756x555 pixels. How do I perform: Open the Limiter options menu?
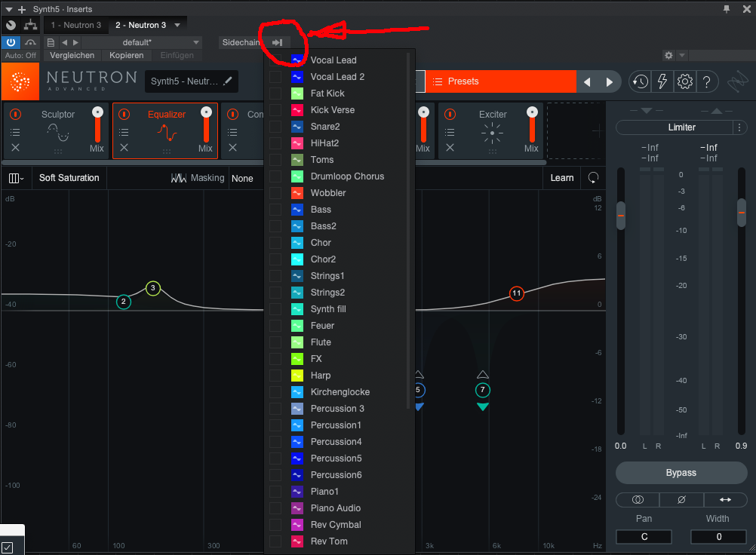coord(739,127)
